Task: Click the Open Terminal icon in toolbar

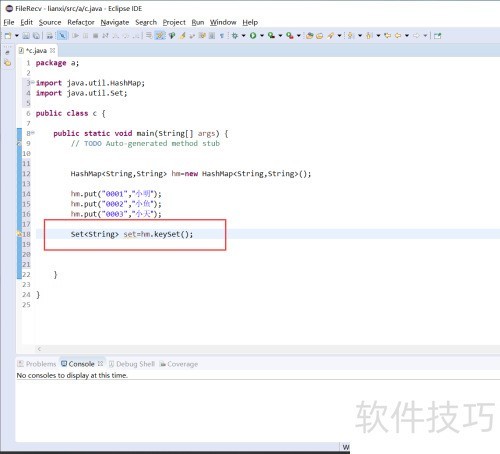Action: click(x=50, y=36)
